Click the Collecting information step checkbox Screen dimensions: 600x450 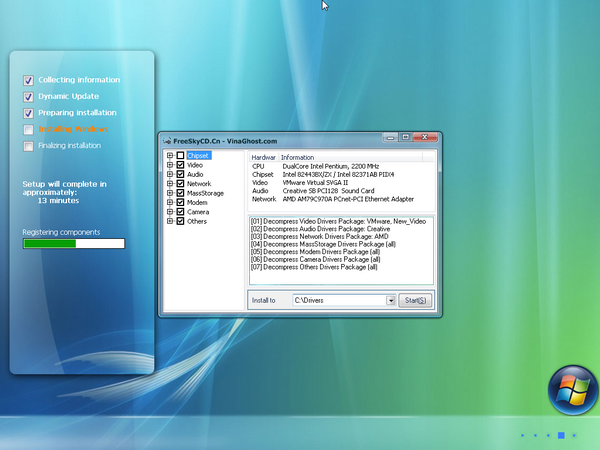pyautogui.click(x=28, y=80)
